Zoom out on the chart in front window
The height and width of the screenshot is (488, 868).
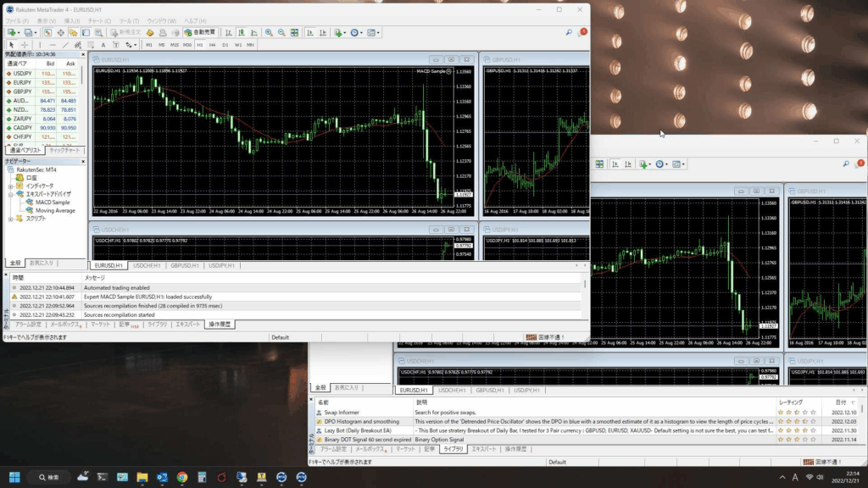pyautogui.click(x=281, y=33)
